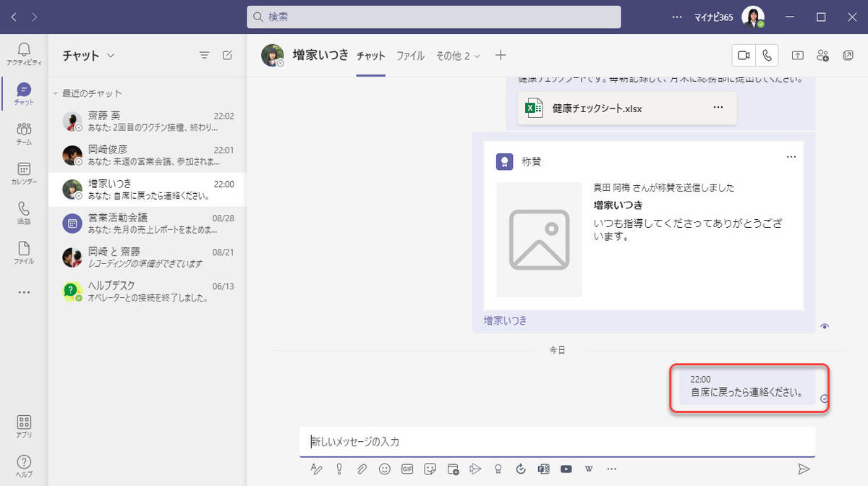Set message delivery options exclamation icon
Image resolution: width=868 pixels, height=486 pixels.
pos(339,469)
